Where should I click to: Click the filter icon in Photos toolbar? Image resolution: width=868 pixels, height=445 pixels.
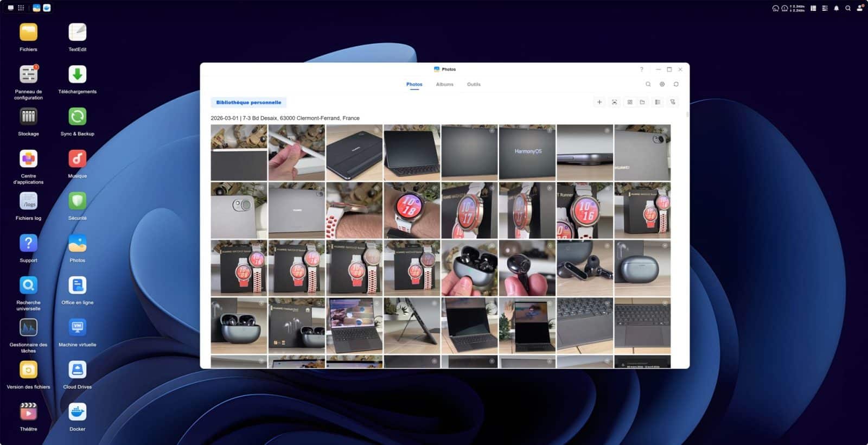(673, 102)
